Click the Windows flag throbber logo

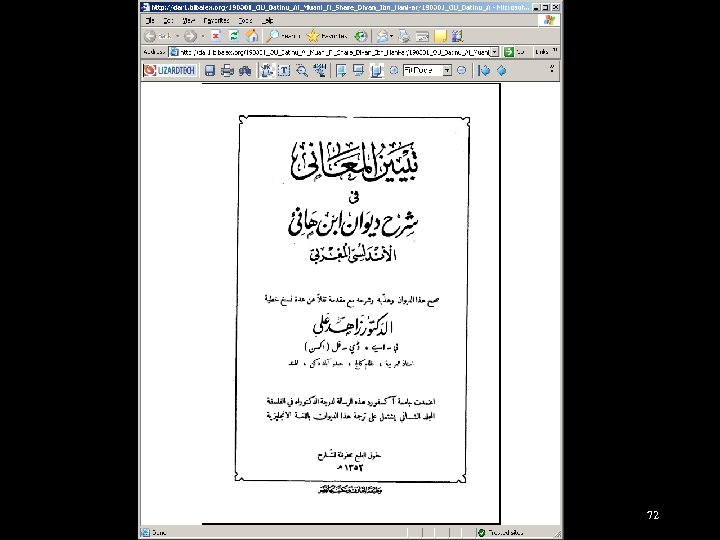pyautogui.click(x=550, y=20)
